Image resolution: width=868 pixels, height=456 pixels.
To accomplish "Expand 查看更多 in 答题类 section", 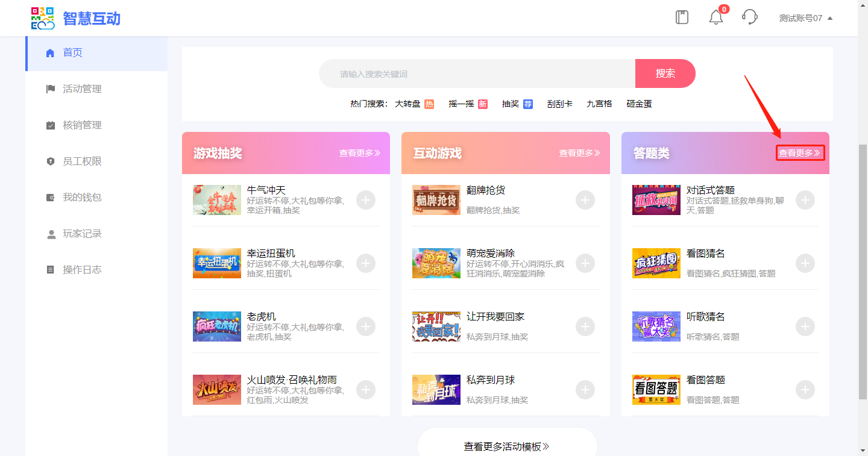I will coord(799,153).
